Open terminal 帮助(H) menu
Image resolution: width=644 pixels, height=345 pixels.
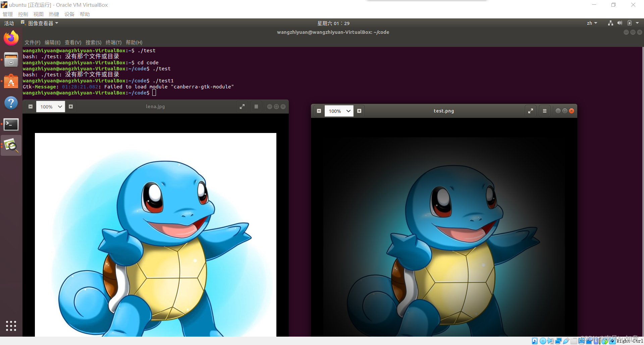(134, 43)
